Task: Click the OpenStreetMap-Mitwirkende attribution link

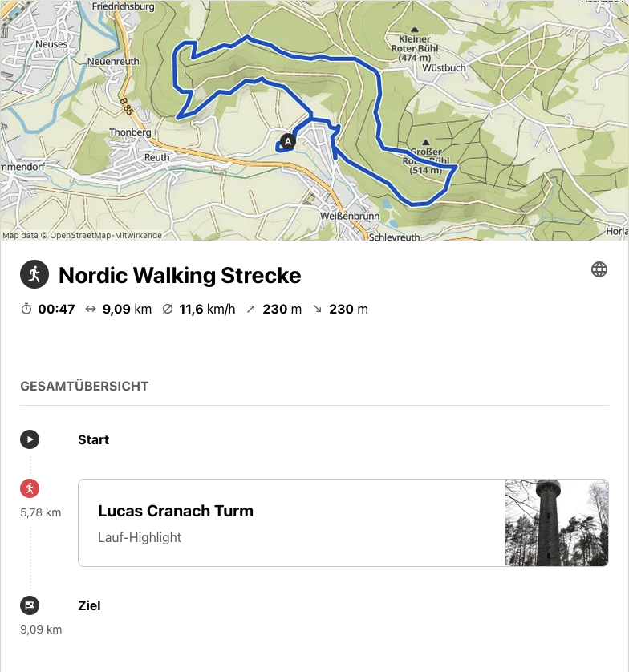Action: pyautogui.click(x=106, y=235)
